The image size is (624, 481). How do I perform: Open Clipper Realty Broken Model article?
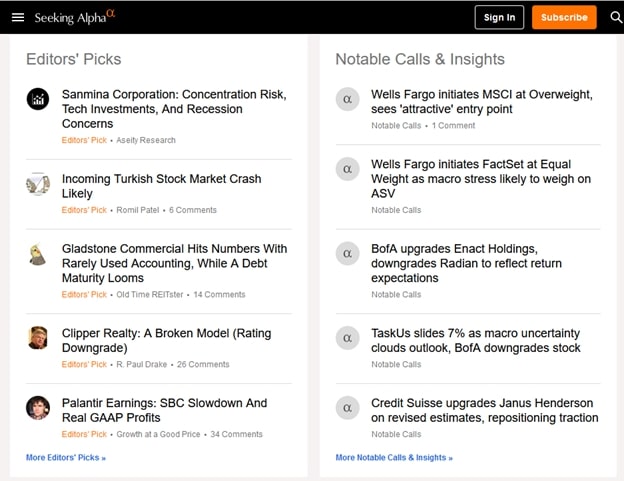click(x=166, y=341)
